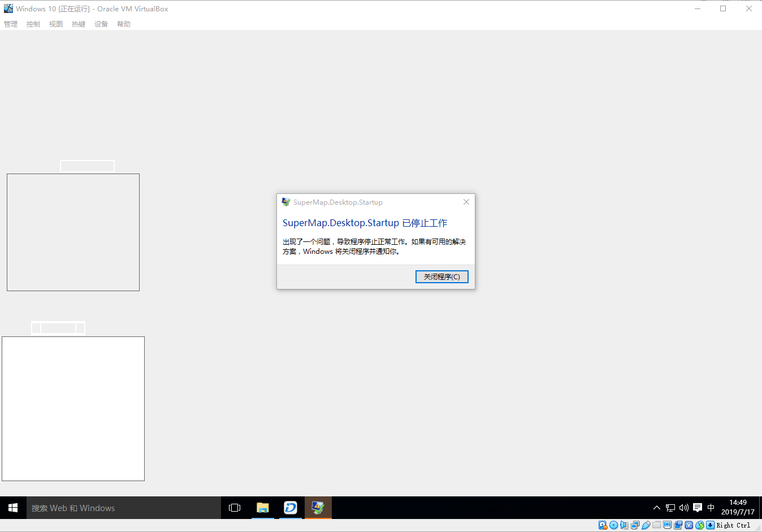The width and height of the screenshot is (762, 532).
Task: Show hidden tray icons with the chevron
Action: 656,508
